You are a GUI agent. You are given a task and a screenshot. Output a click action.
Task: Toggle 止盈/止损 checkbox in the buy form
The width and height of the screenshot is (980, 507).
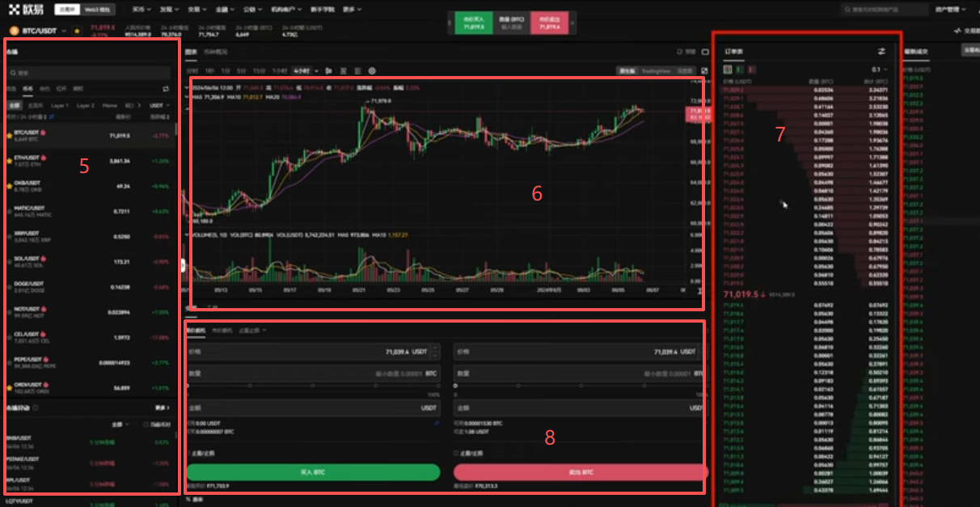pyautogui.click(x=188, y=454)
